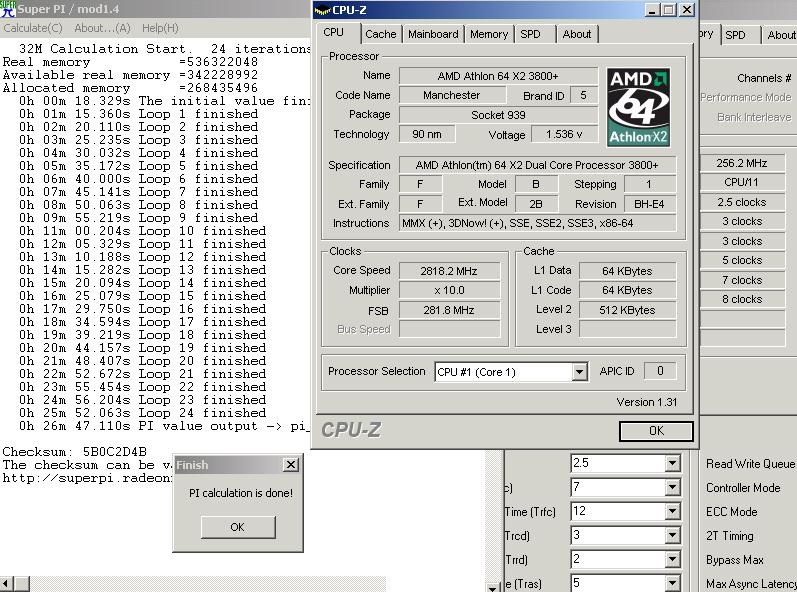Image resolution: width=797 pixels, height=592 pixels.
Task: Click OK in the Finish dialog
Action: pyautogui.click(x=238, y=527)
